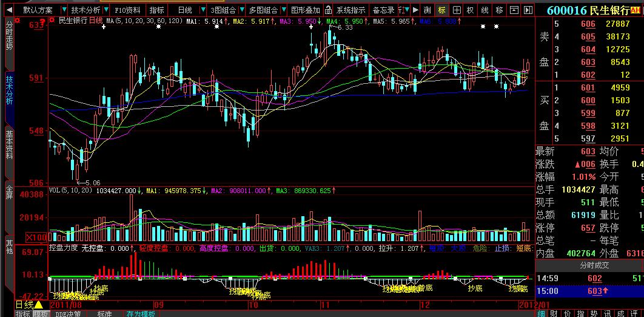Viewport: 644px width, 317px height.
Task: Switch to 分时走势 side tab
Action: tap(8, 36)
